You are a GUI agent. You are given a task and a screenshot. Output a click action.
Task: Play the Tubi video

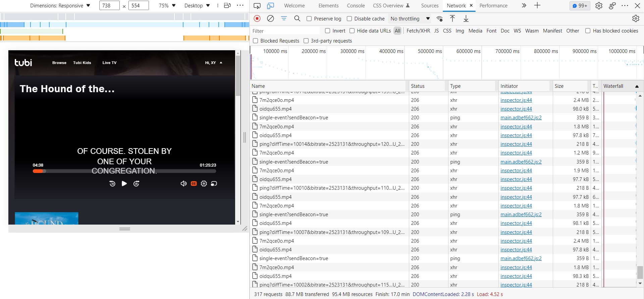(x=124, y=183)
